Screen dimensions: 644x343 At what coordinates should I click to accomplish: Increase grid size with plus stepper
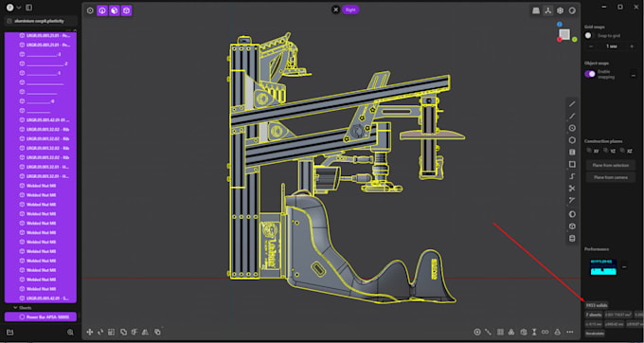[632, 46]
